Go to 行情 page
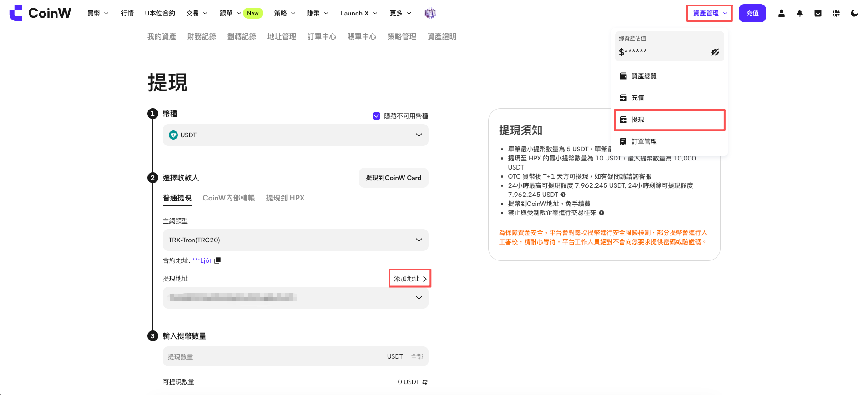 [x=127, y=13]
